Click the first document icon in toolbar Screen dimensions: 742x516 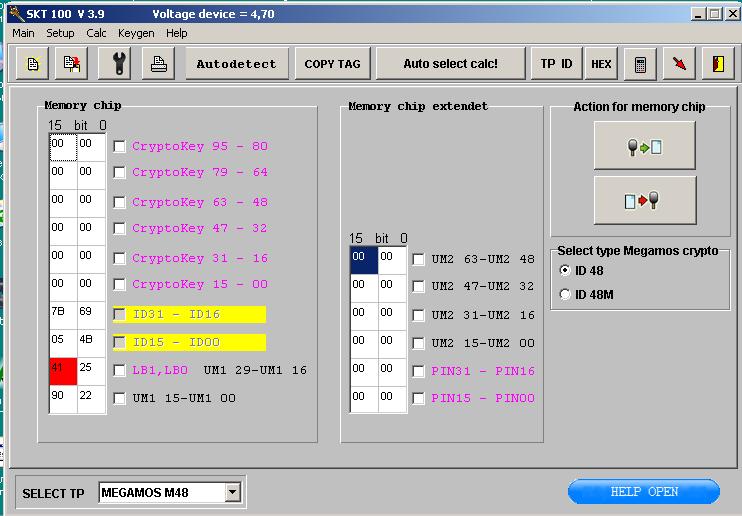[33, 64]
